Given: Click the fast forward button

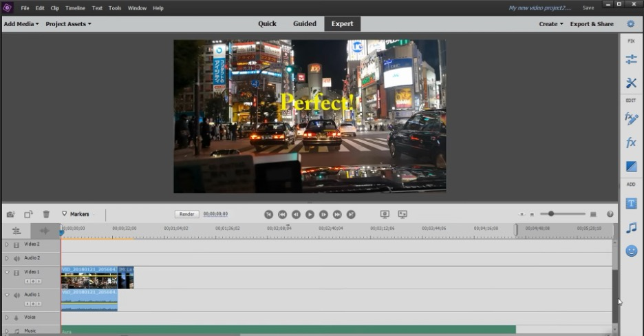Looking at the screenshot, I should click(336, 214).
